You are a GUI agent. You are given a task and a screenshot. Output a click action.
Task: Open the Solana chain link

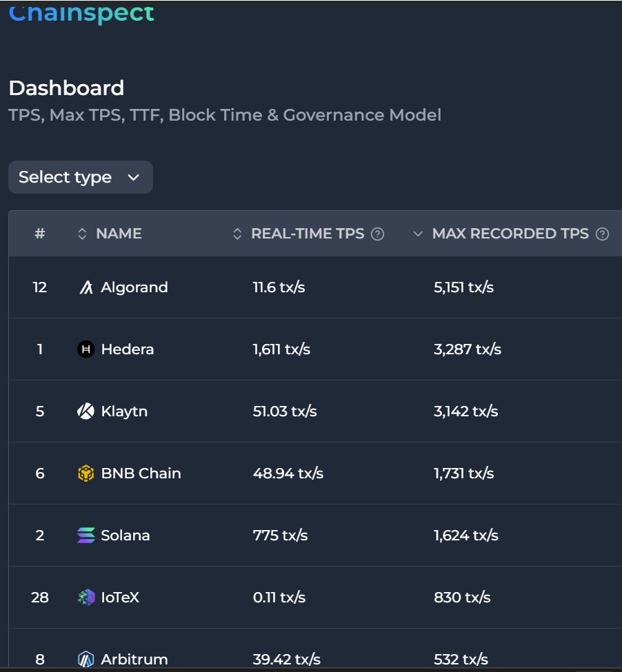(x=126, y=536)
